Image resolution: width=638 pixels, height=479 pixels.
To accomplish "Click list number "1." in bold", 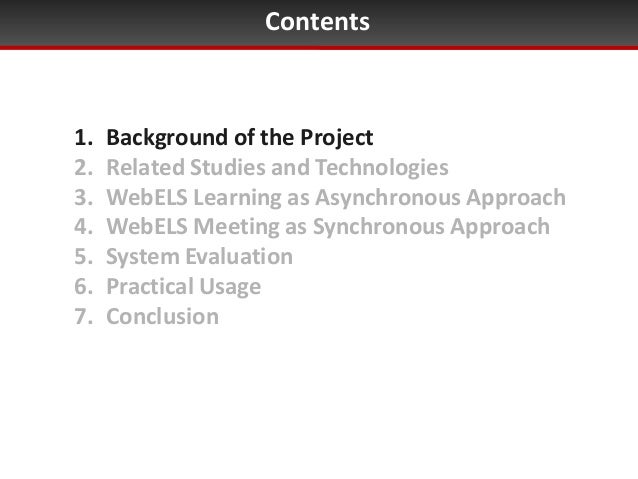I will 84,138.
